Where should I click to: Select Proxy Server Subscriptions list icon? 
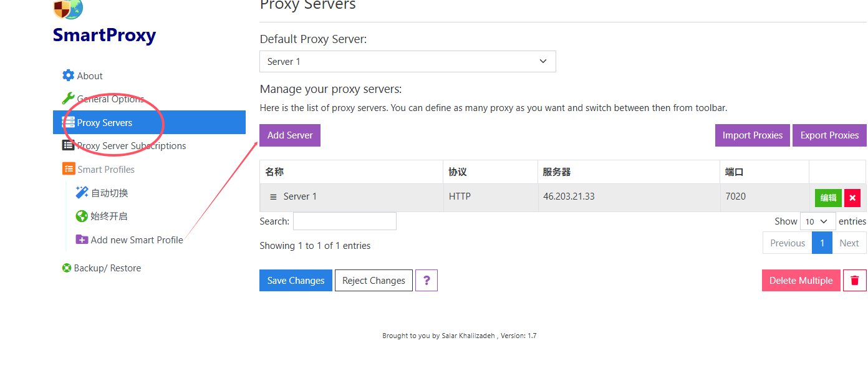click(68, 145)
